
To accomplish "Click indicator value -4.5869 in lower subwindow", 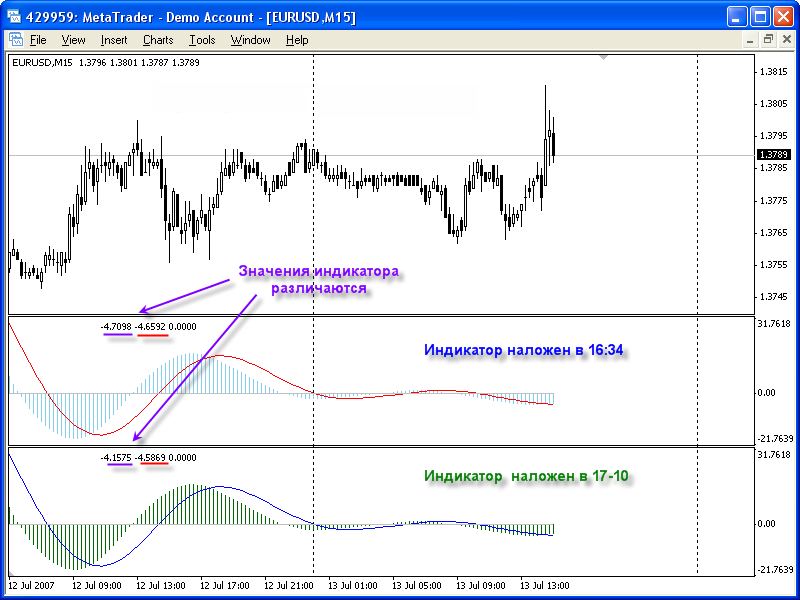I will point(150,458).
